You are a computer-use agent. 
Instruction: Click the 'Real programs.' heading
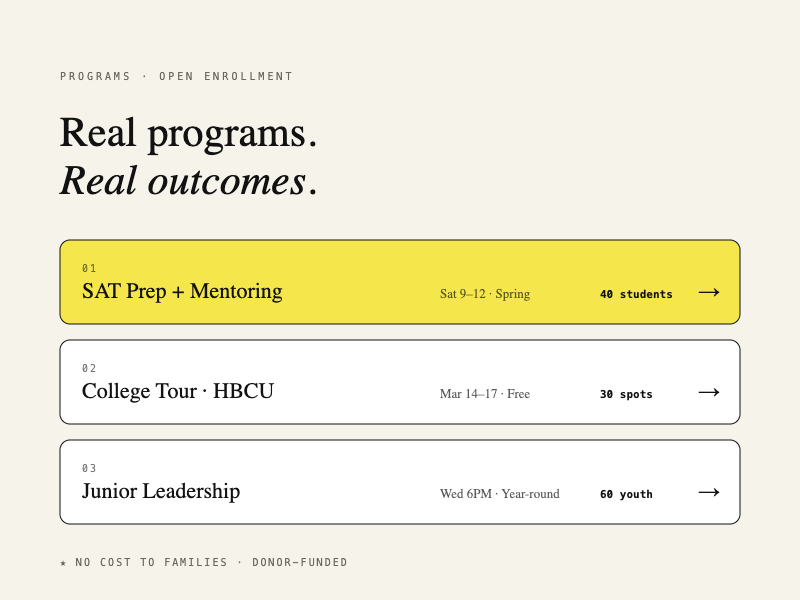[x=188, y=133]
